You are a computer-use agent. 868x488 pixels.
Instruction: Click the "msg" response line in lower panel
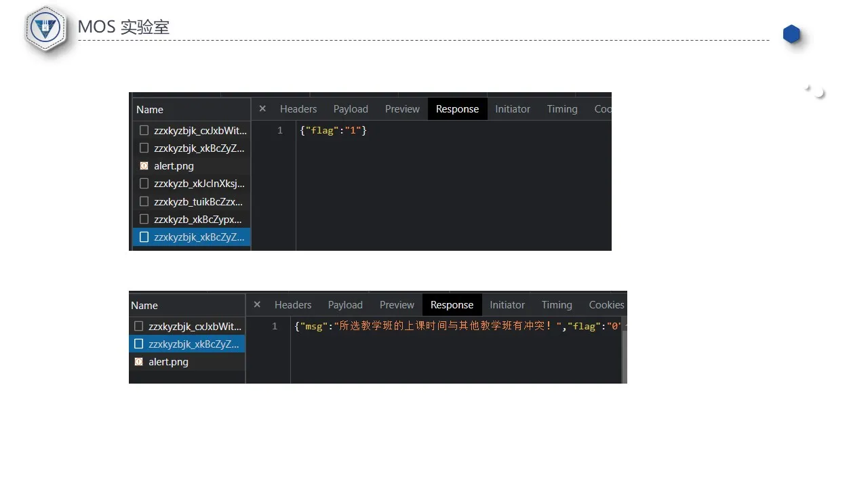pyautogui.click(x=458, y=326)
